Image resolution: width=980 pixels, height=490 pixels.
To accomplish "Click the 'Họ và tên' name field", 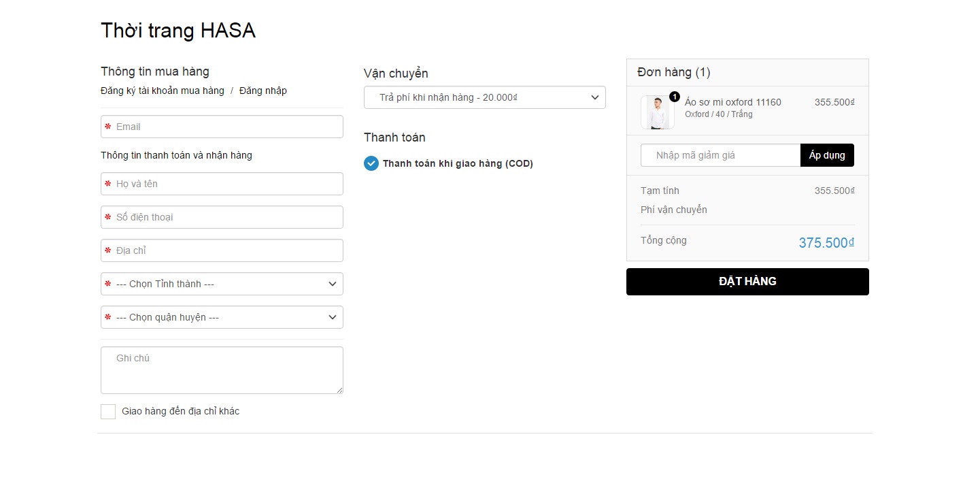I will coord(222,184).
